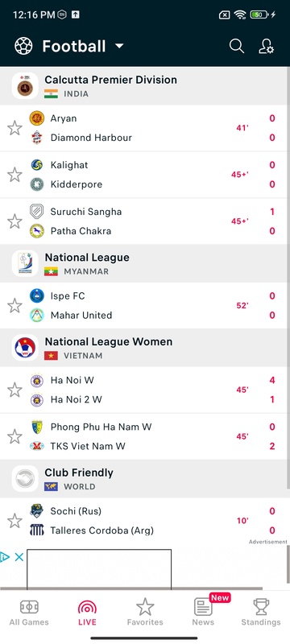Star the Ispe FC vs Mahar United match
The width and height of the screenshot is (290, 644).
[14, 306]
